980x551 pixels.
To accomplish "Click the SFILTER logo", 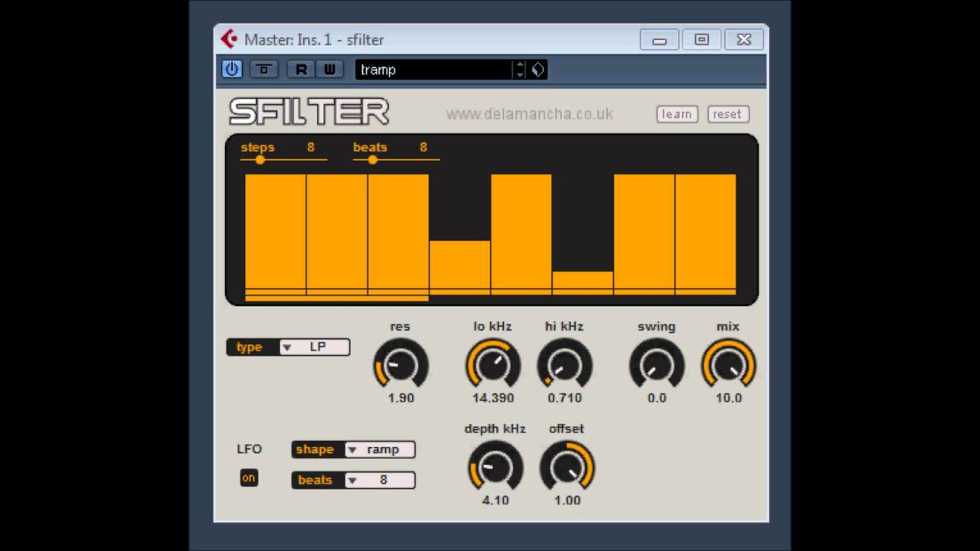I will pos(309,112).
